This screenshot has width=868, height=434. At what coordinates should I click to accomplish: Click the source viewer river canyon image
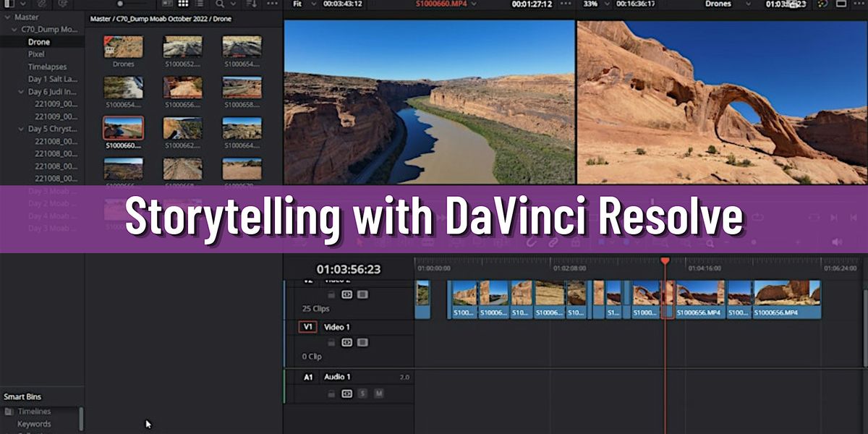pos(429,102)
